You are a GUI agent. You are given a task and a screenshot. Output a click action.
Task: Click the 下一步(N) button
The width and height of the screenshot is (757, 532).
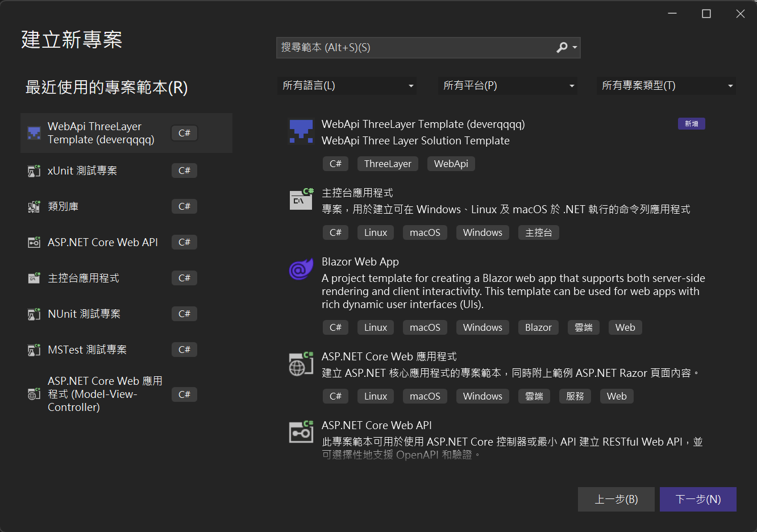pyautogui.click(x=698, y=499)
